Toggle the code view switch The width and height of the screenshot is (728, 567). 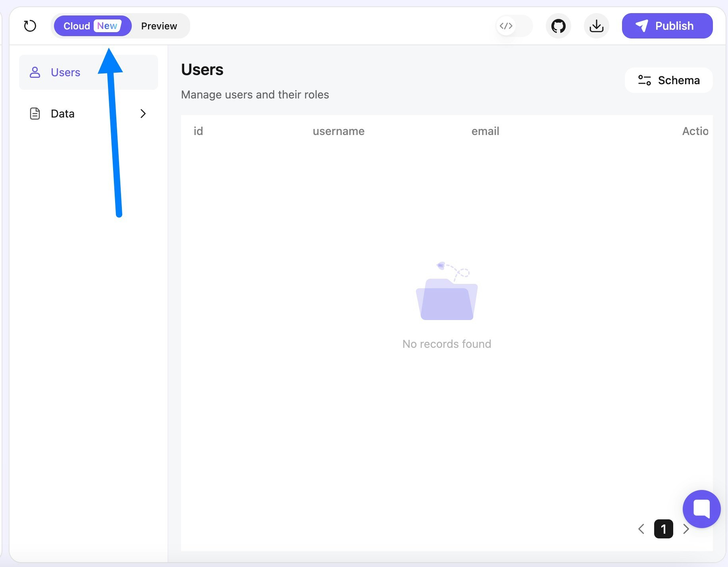[x=513, y=26]
